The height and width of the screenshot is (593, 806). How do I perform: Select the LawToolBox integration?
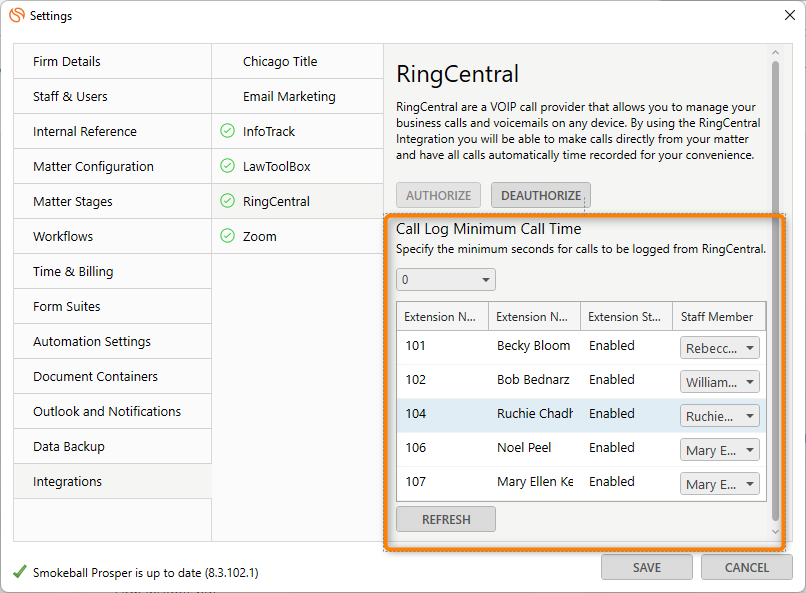[x=298, y=166]
